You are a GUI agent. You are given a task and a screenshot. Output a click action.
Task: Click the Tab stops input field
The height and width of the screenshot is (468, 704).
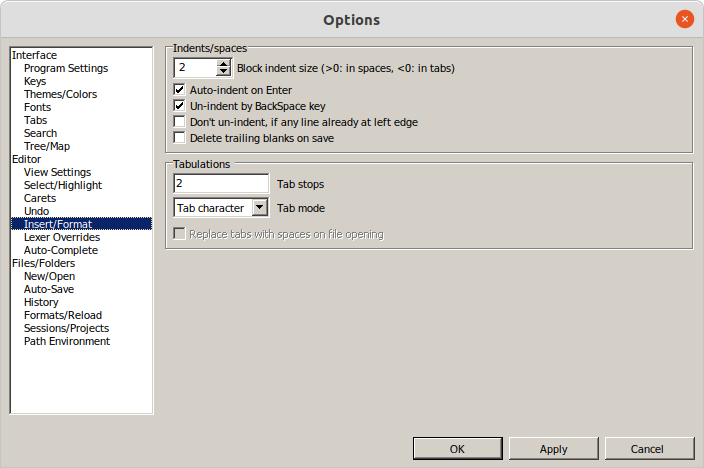221,184
